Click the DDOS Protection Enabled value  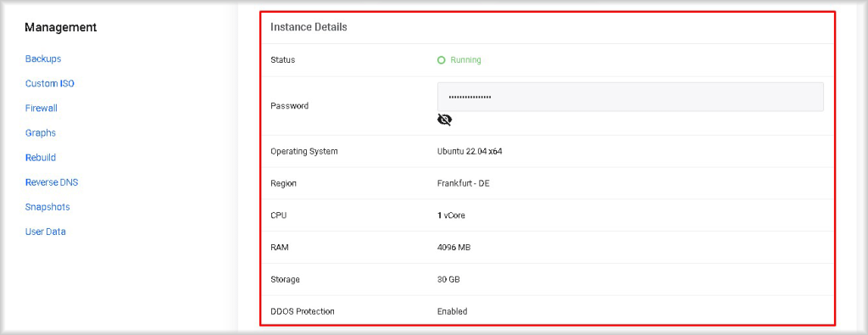[453, 311]
